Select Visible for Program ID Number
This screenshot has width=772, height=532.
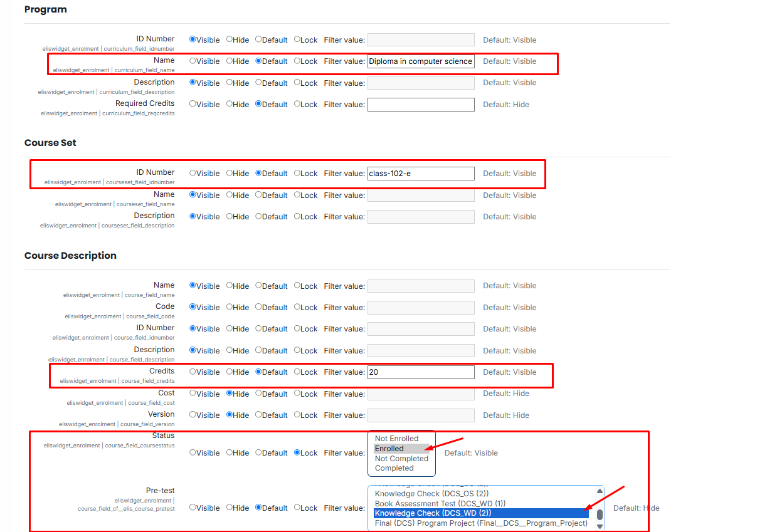[x=193, y=39]
